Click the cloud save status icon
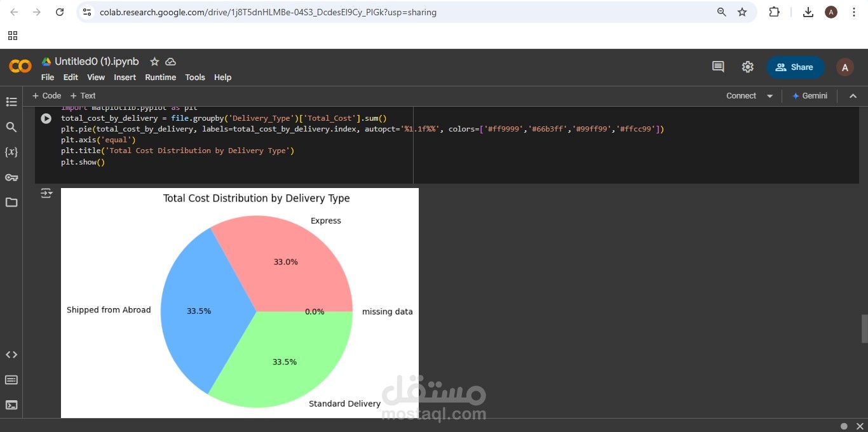Screen dimensions: 868x432 click(170, 62)
